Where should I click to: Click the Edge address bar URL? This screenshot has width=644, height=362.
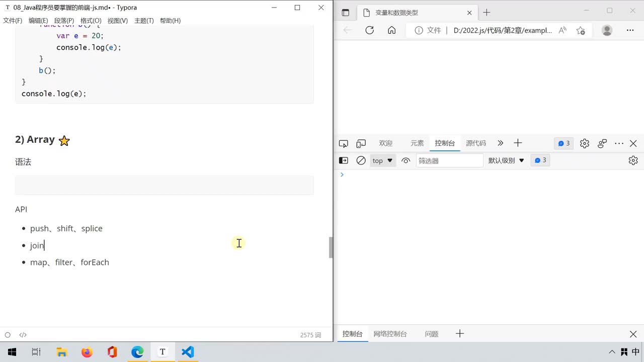tap(503, 30)
